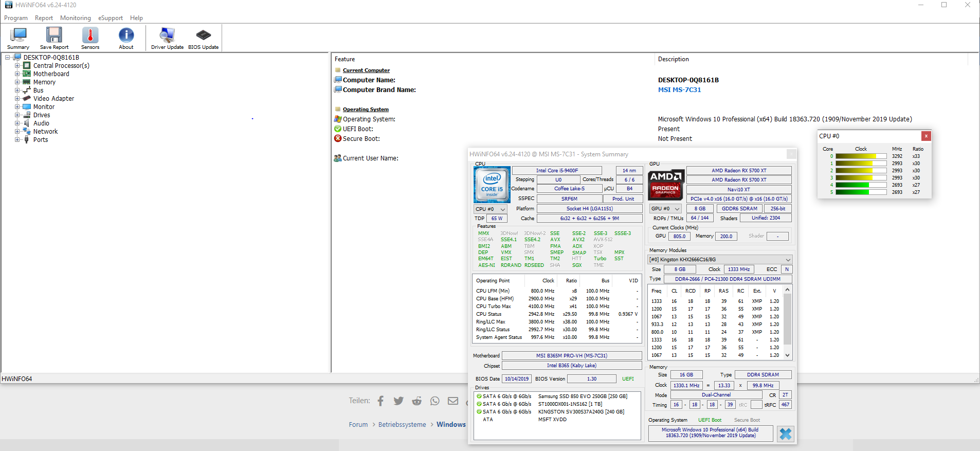Click the memory timings scrollbar up arrow
Screen dimensions: 980x451
click(787, 290)
